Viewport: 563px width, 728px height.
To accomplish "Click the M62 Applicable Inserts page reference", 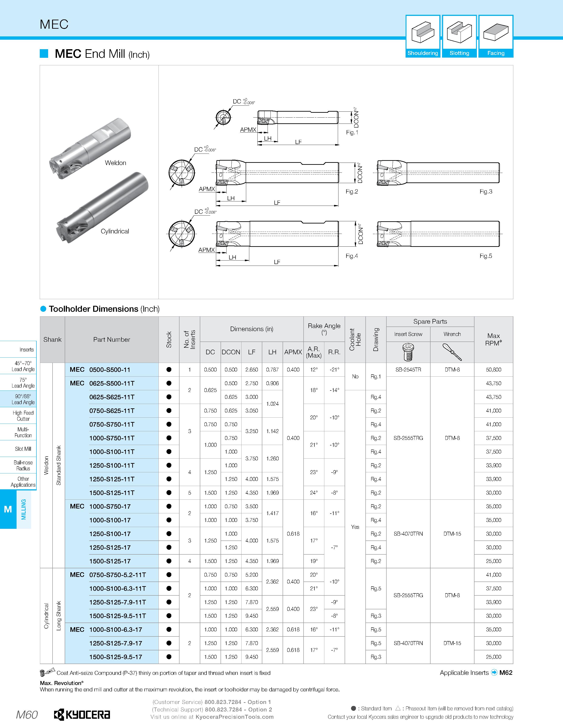I will click(506, 672).
